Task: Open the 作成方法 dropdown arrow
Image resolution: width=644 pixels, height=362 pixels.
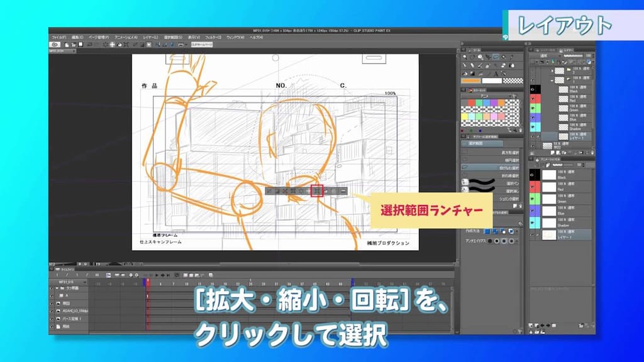Action: click(517, 231)
